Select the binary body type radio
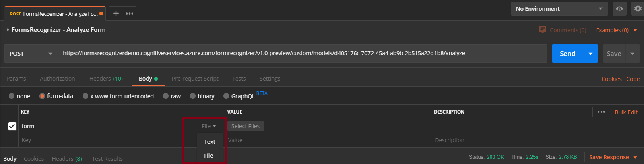644x164 pixels. tap(193, 96)
